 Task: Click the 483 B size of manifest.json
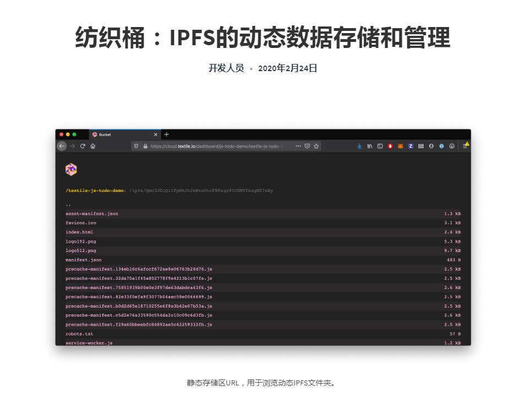point(454,260)
